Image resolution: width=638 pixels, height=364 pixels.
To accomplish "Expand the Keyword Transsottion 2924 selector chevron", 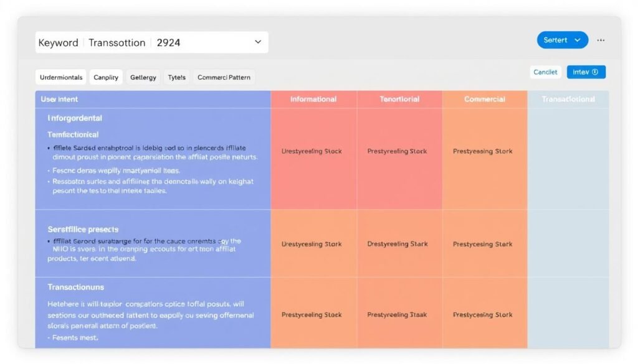I will [257, 41].
